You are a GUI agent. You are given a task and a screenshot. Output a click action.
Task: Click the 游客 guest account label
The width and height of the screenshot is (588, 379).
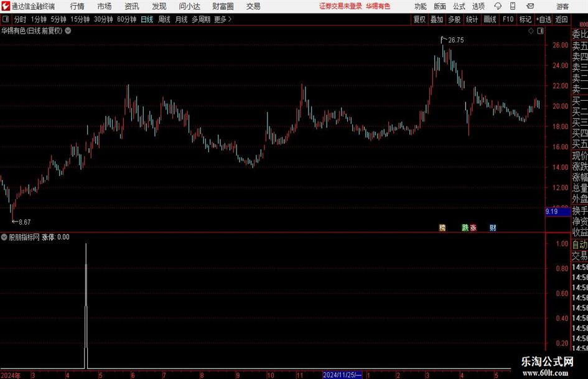point(562,6)
